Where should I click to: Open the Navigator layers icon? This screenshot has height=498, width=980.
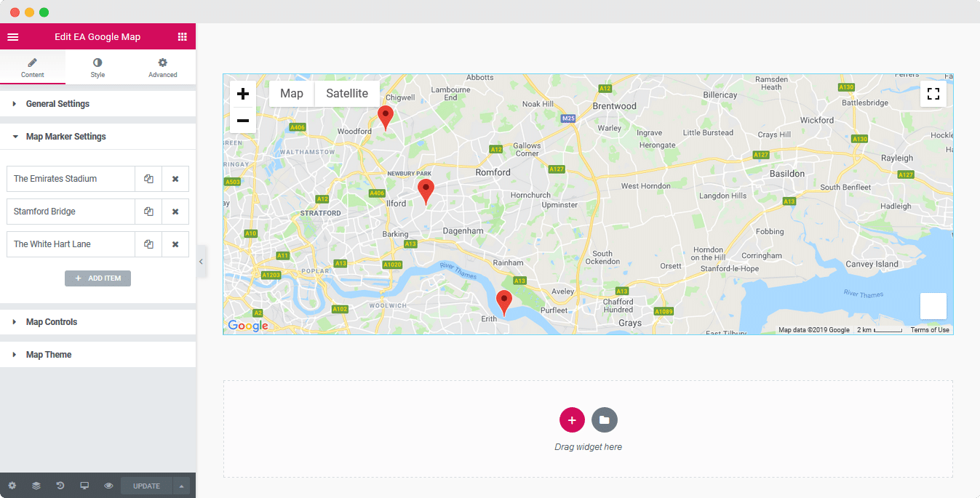click(x=36, y=485)
